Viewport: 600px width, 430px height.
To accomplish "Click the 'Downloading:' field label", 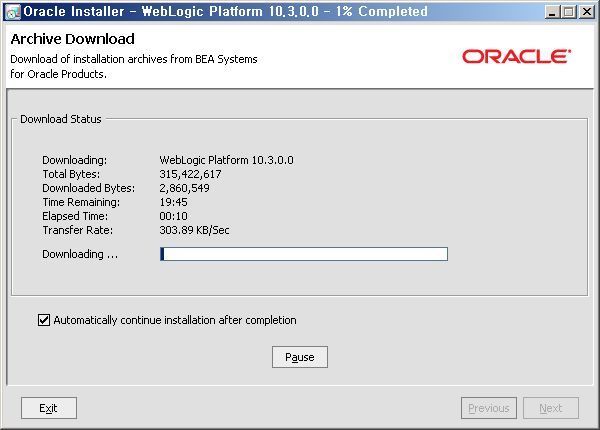I will click(75, 160).
